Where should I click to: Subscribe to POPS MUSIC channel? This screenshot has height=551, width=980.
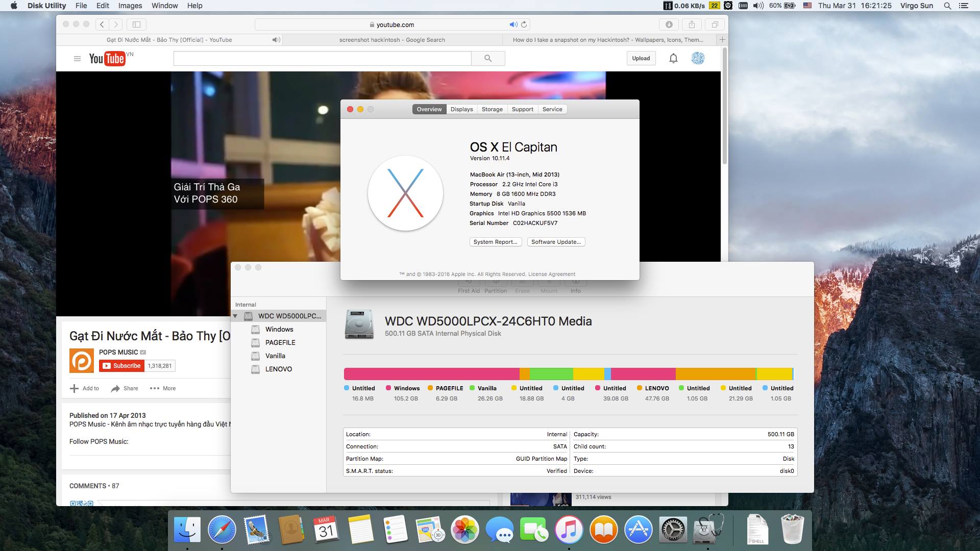(x=122, y=366)
